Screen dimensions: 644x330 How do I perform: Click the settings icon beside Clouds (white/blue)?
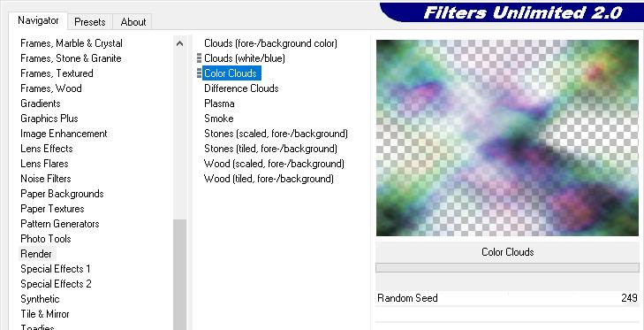(199, 58)
